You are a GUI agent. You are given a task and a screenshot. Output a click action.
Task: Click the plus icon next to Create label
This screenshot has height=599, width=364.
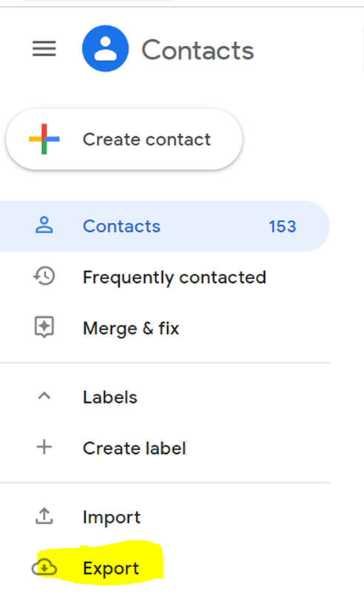click(x=44, y=447)
